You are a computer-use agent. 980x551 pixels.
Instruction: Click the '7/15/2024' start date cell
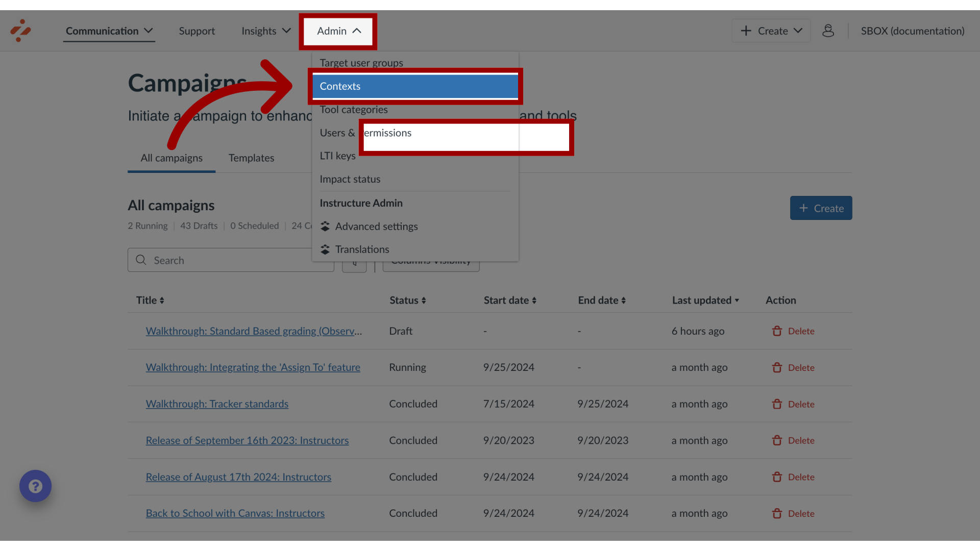[x=508, y=404]
